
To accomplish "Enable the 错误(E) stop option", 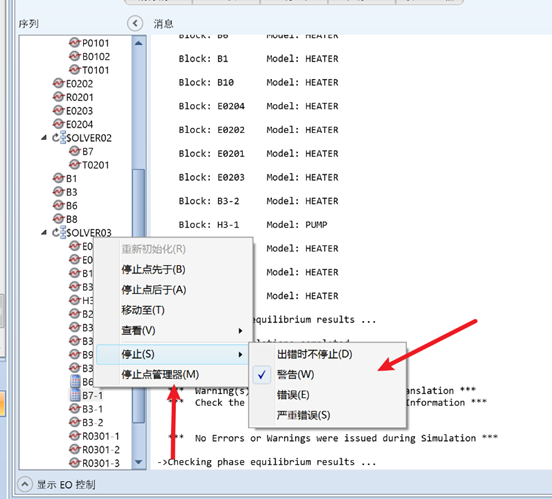I will tap(293, 395).
